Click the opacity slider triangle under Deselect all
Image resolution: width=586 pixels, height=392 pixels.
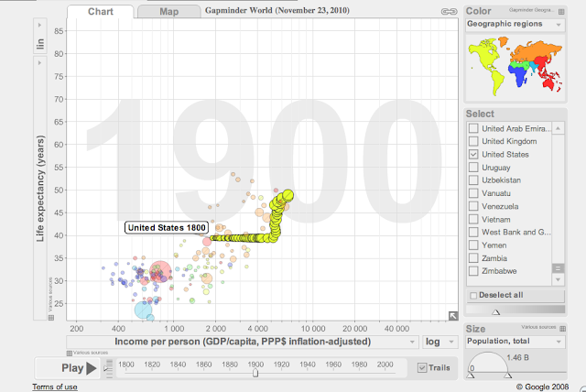pyautogui.click(x=496, y=311)
